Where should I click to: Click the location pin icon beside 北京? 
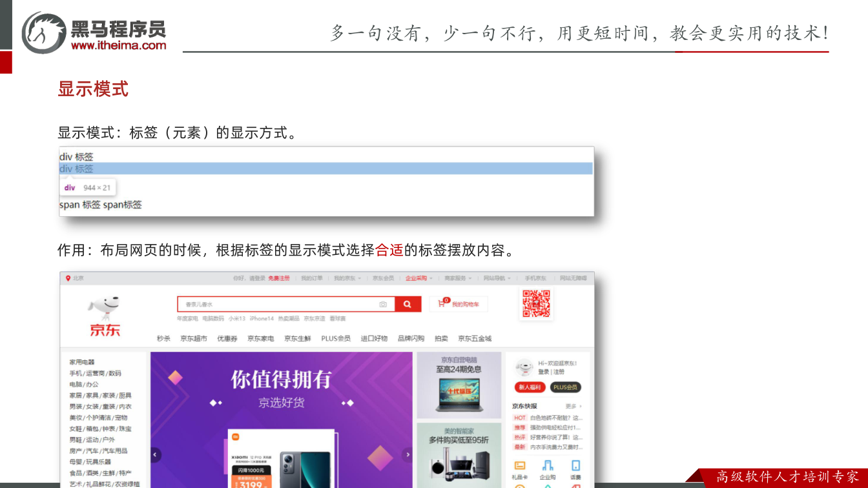coord(68,278)
